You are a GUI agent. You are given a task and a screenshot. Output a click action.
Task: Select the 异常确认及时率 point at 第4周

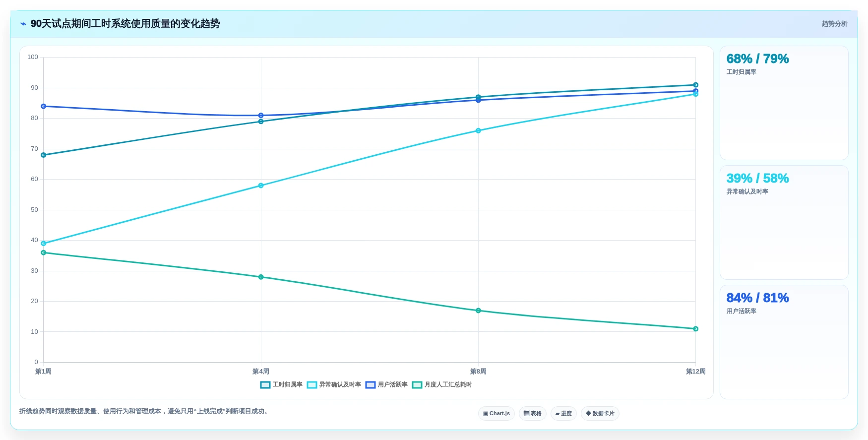point(261,186)
